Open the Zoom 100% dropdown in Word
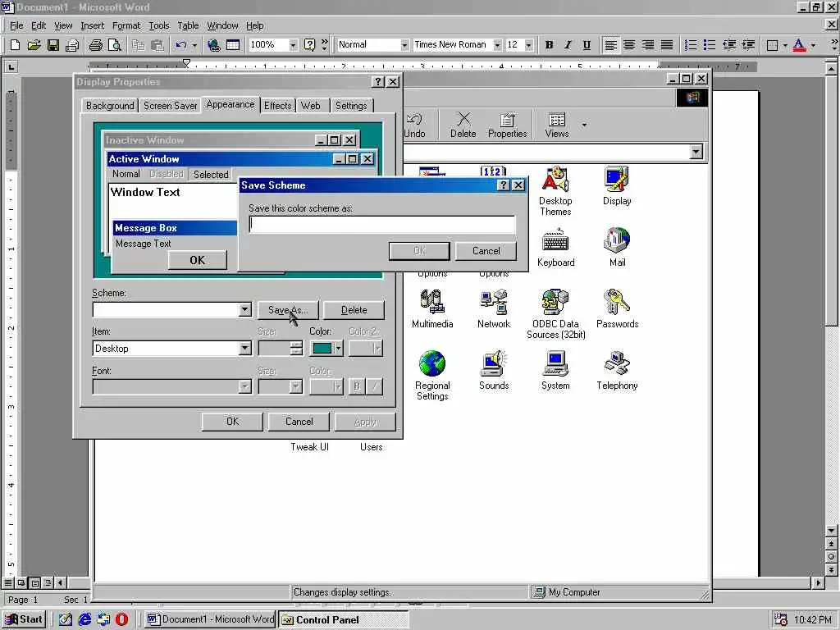The height and width of the screenshot is (630, 840). coord(293,45)
